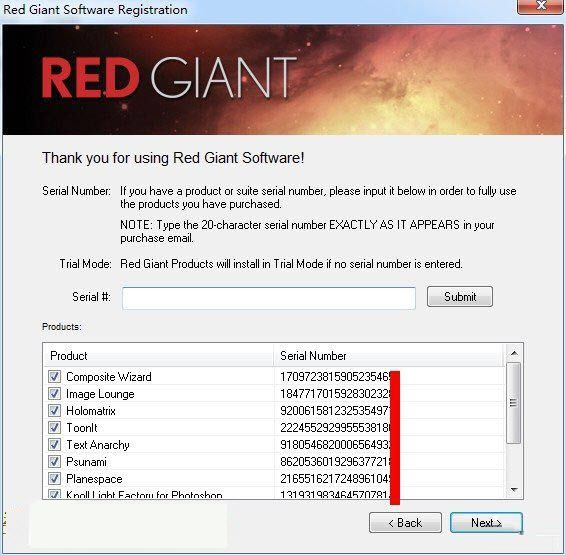Toggle the ToonIt product checkbox
566x556 pixels.
click(54, 427)
